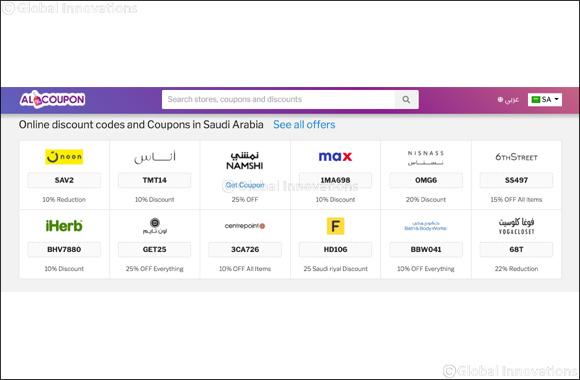Click the 25% OFF text under Namshi

tap(245, 199)
